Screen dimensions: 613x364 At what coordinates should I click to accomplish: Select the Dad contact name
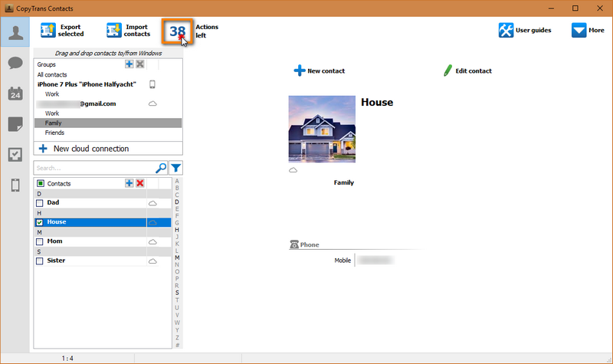coord(53,202)
